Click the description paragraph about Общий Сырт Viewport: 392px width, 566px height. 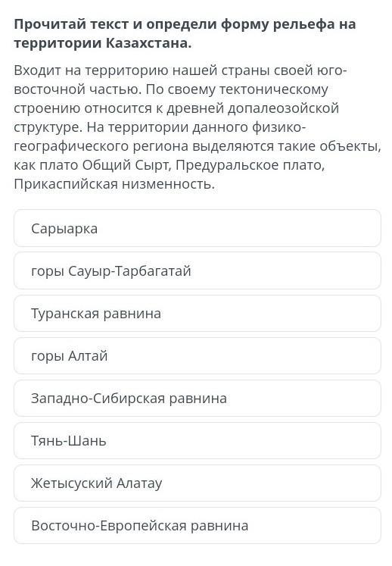198,127
